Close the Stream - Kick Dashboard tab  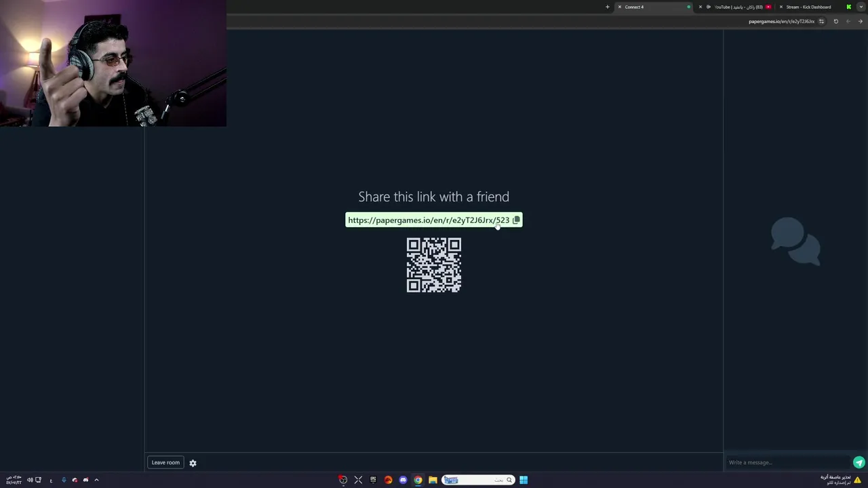pyautogui.click(x=781, y=7)
